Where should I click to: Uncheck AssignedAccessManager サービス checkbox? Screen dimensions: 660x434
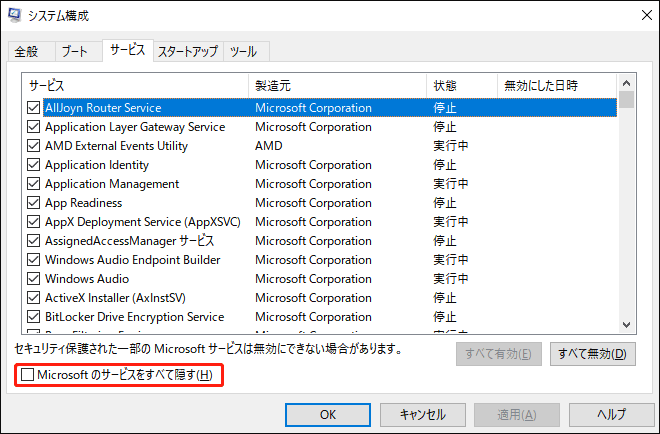tap(34, 241)
